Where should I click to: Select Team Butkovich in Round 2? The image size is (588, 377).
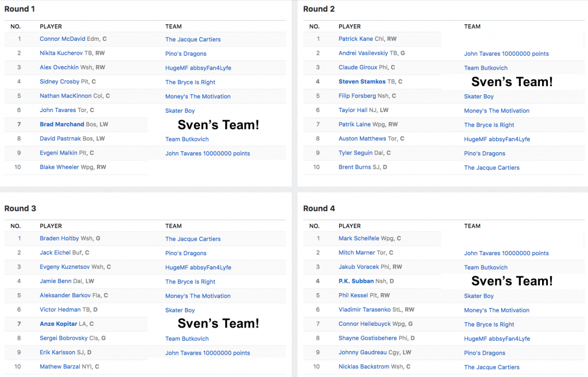[x=486, y=68]
